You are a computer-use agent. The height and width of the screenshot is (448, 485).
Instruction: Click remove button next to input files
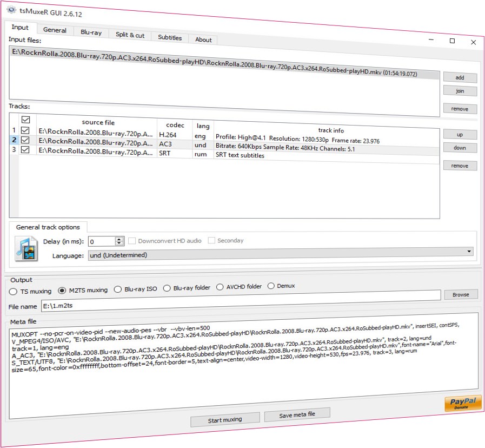coord(460,109)
